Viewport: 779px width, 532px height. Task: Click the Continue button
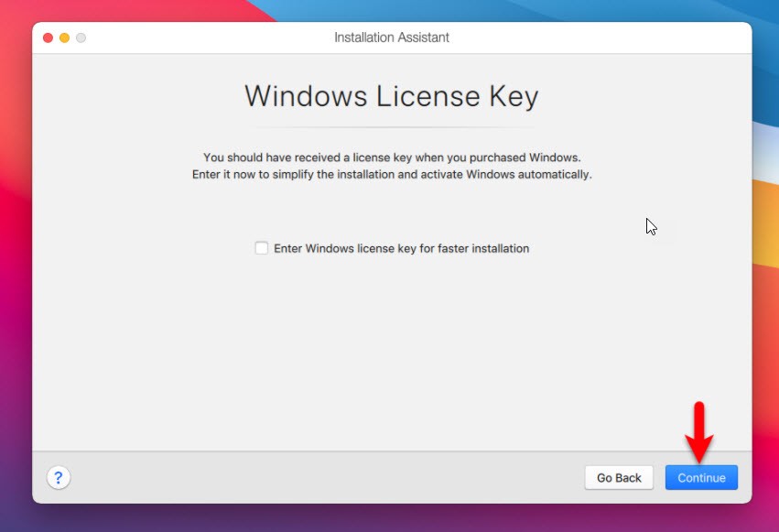point(701,477)
